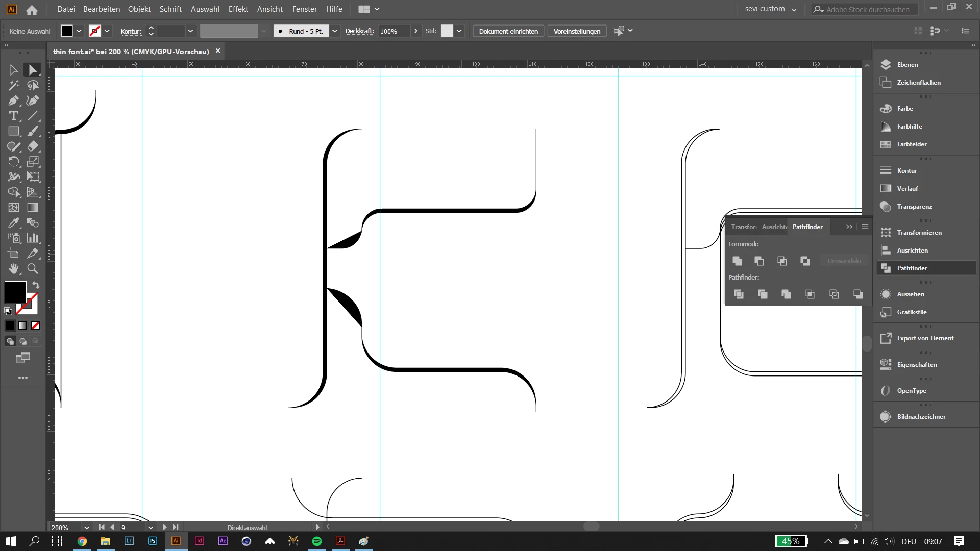This screenshot has width=980, height=551.
Task: Open the Effekt menu
Action: pos(238,9)
